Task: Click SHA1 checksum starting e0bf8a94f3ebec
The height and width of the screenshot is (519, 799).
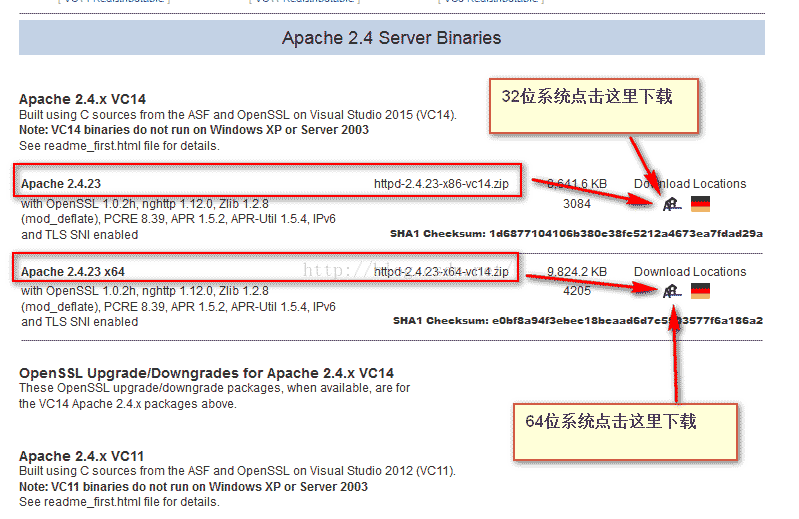Action: (x=578, y=321)
